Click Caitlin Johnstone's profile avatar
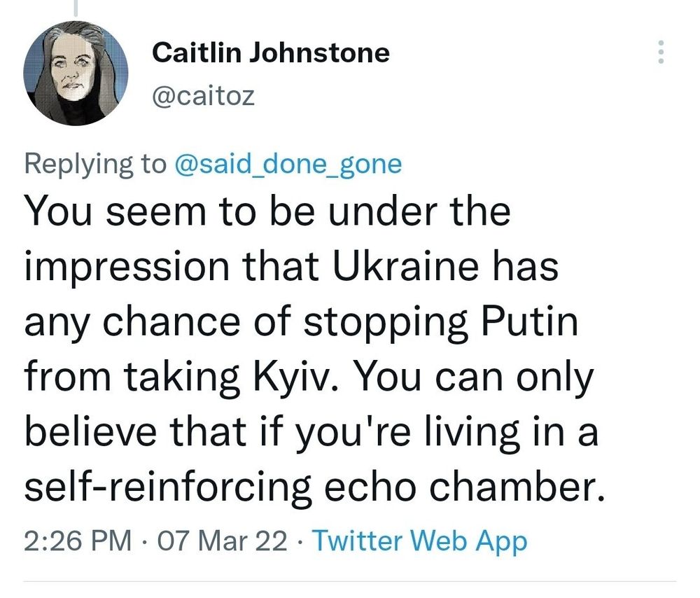Viewport: 700px width, 598px height. (x=77, y=74)
